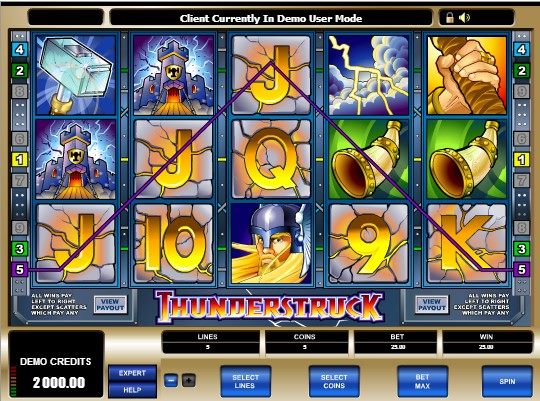Image resolution: width=540 pixels, height=401 pixels.
Task: Click the castle symbol at top of second reel
Action: 173,75
